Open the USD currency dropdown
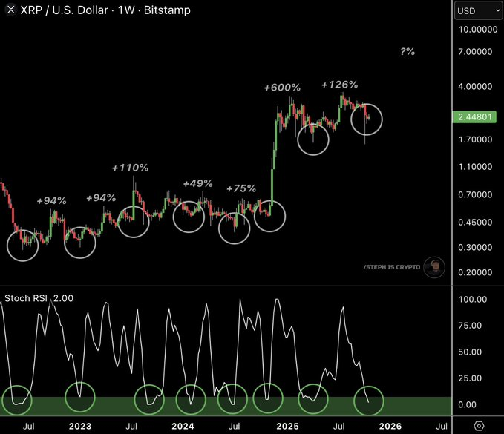Image resolution: width=504 pixels, height=434 pixels. (x=477, y=10)
